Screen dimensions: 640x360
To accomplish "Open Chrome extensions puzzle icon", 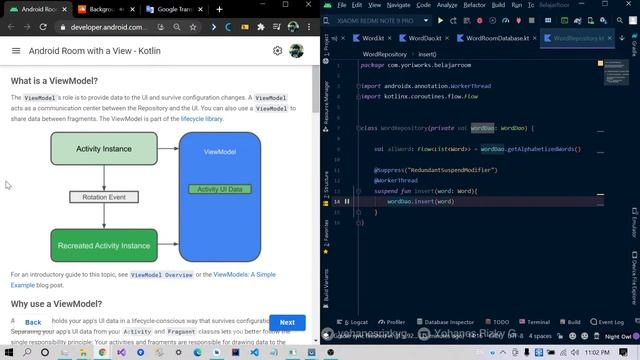I will (x=260, y=27).
